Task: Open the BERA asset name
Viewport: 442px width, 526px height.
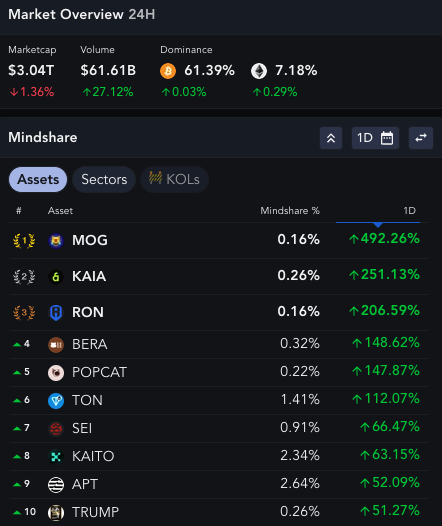Action: 90,345
